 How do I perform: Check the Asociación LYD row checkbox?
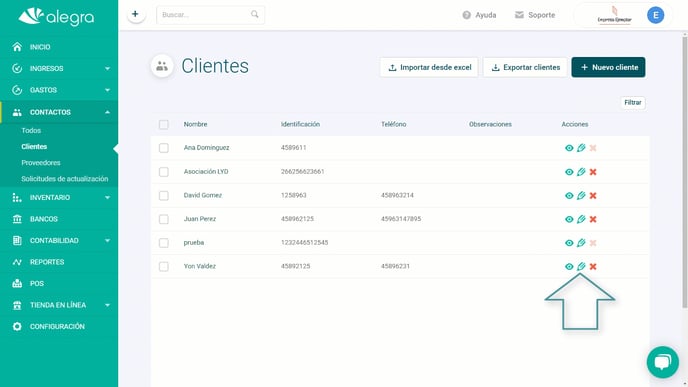[164, 172]
